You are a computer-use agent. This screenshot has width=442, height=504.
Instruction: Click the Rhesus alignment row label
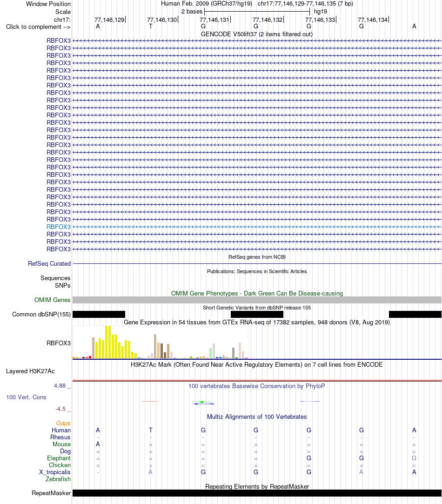60,437
